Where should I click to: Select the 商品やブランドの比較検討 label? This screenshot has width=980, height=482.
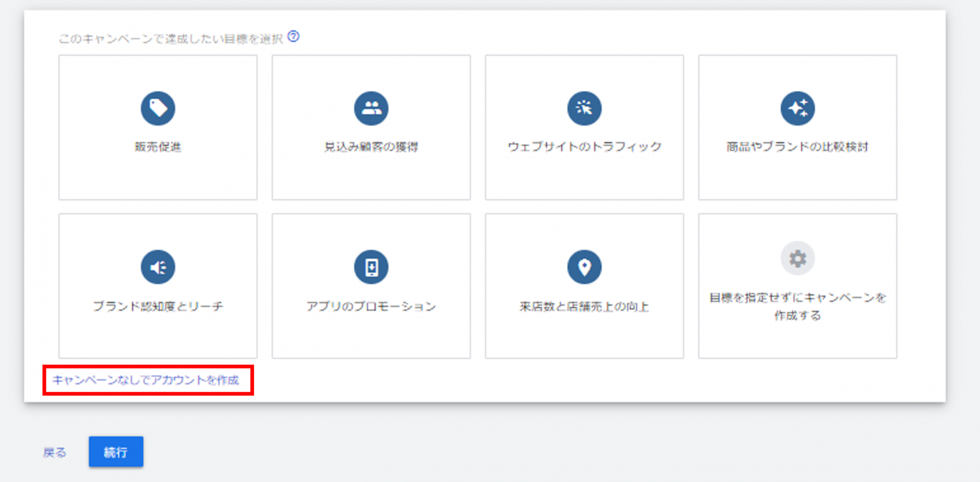point(797,147)
